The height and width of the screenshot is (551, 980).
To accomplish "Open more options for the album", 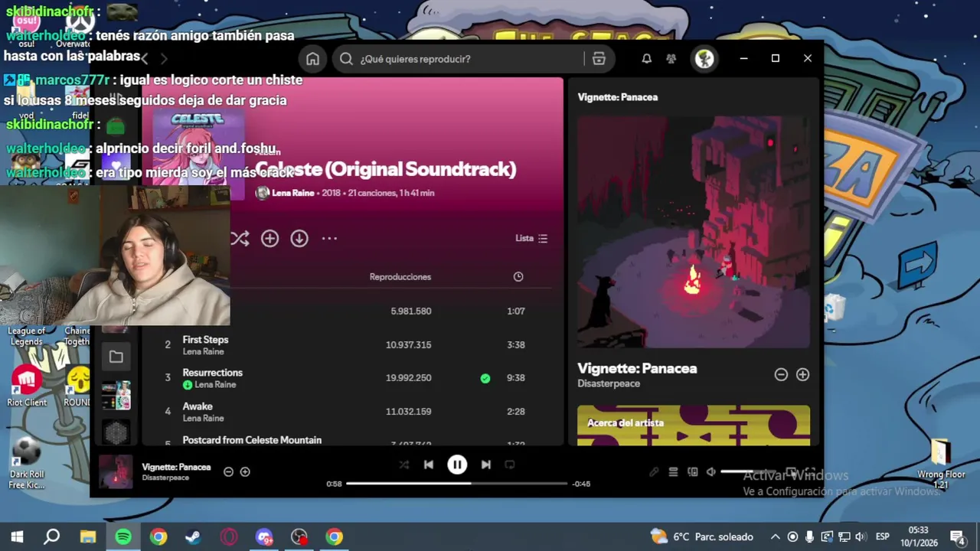I will pyautogui.click(x=329, y=239).
